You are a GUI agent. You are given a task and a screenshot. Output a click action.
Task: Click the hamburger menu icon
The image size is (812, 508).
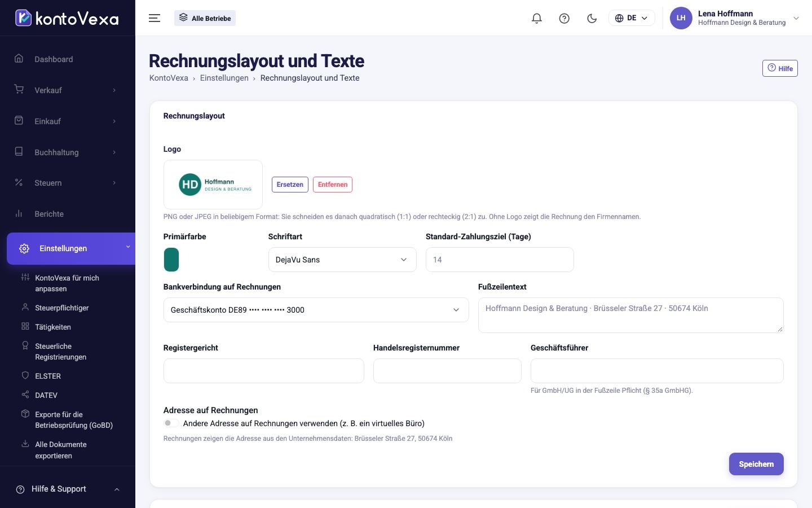(155, 18)
